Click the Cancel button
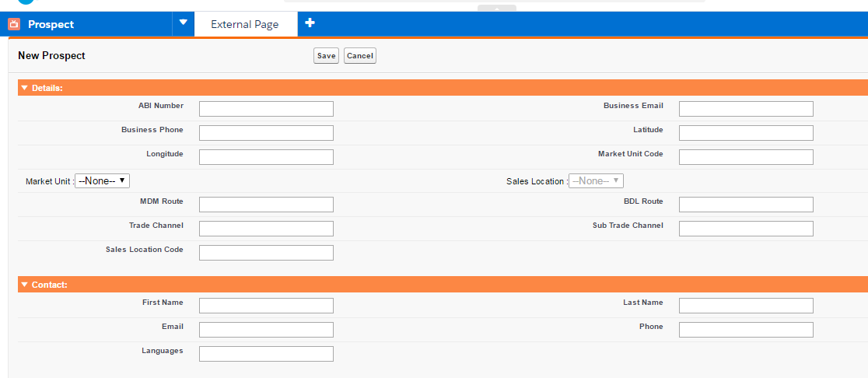 point(360,56)
